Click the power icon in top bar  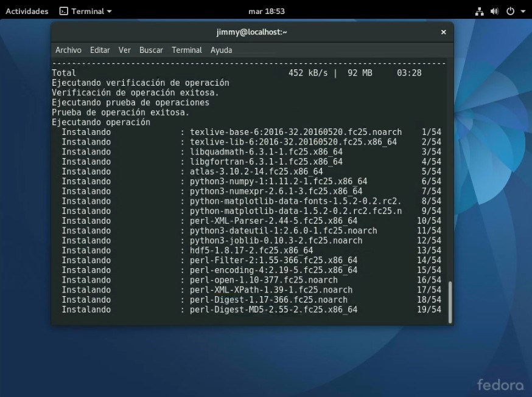(509, 11)
